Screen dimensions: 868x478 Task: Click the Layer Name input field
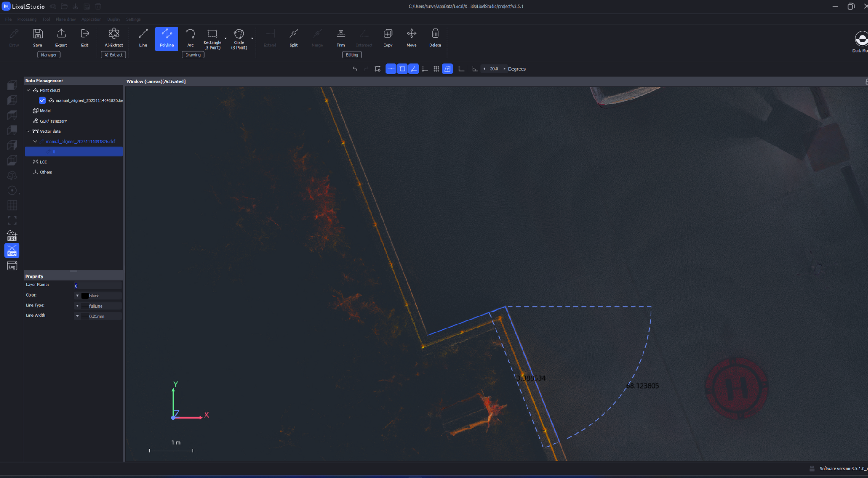pyautogui.click(x=97, y=286)
